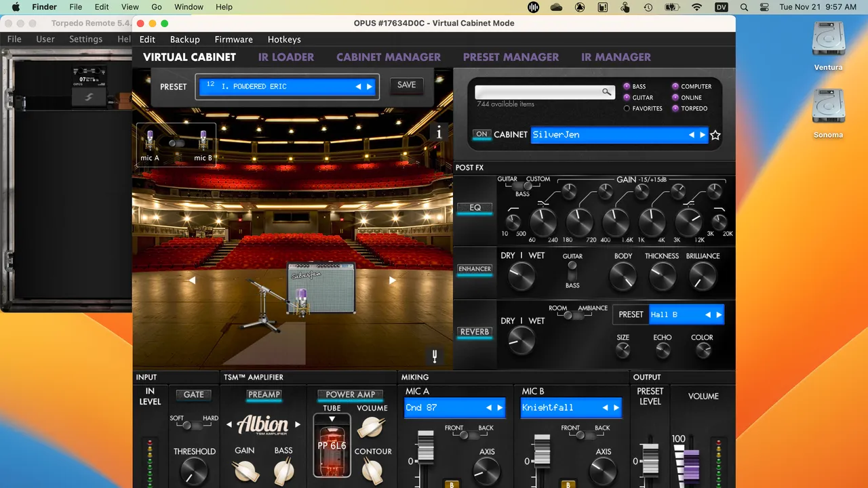Screen dimensions: 868x488
Task: Toggle the EQ post FX button
Action: click(475, 208)
